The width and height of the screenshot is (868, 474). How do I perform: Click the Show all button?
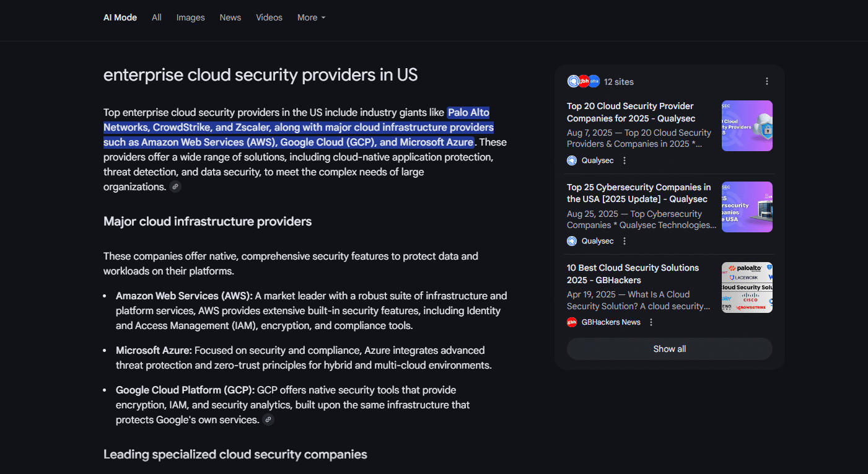[x=669, y=349]
